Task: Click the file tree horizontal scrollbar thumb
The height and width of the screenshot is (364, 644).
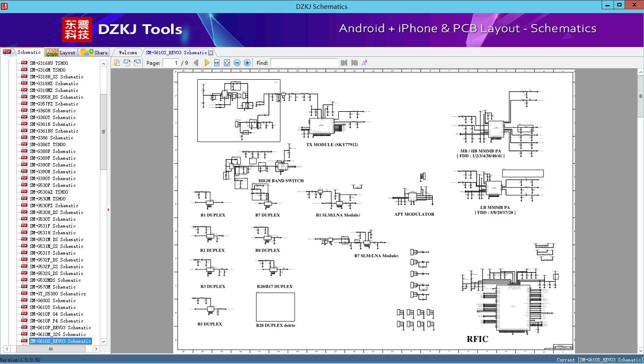Action: [x=50, y=349]
